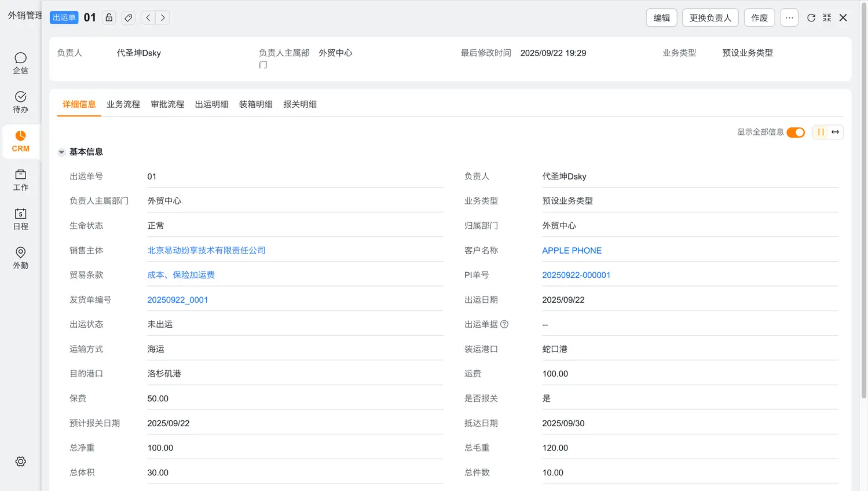The image size is (868, 491).
Task: Collapse the 基本信息 section
Action: (61, 152)
